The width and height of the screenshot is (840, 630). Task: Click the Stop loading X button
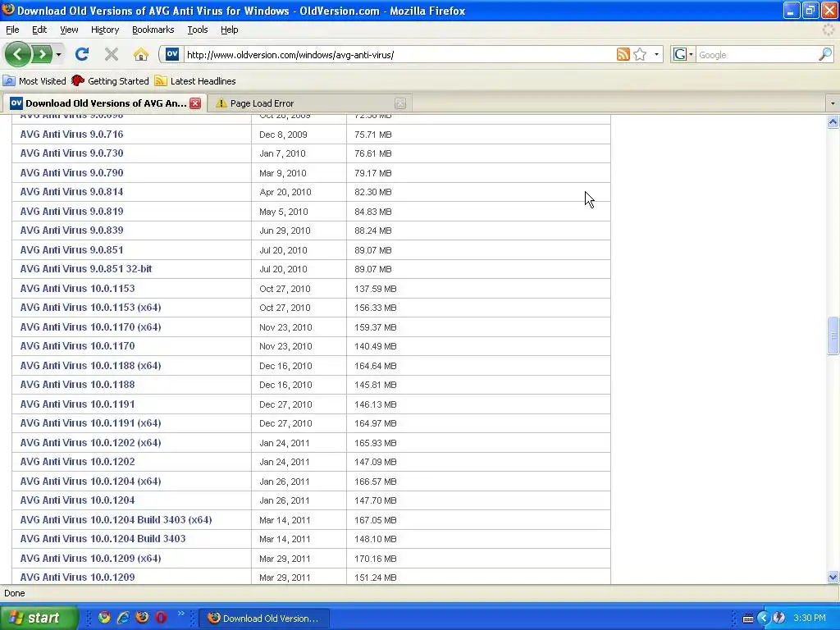pyautogui.click(x=112, y=54)
